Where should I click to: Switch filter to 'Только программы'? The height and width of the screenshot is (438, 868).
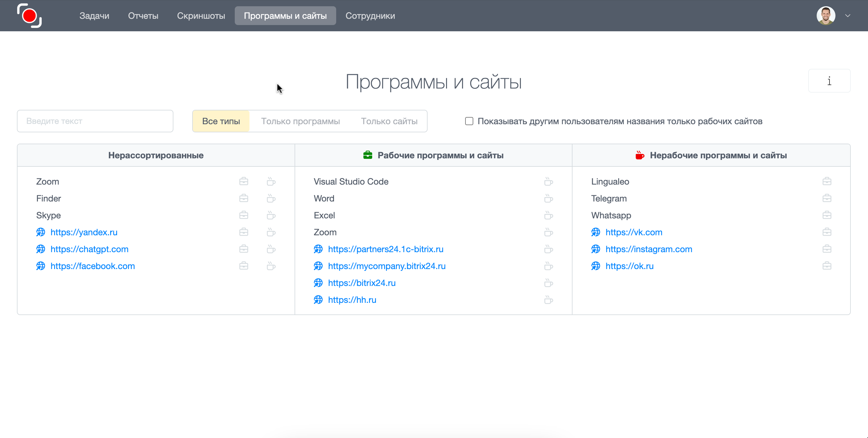click(x=300, y=121)
